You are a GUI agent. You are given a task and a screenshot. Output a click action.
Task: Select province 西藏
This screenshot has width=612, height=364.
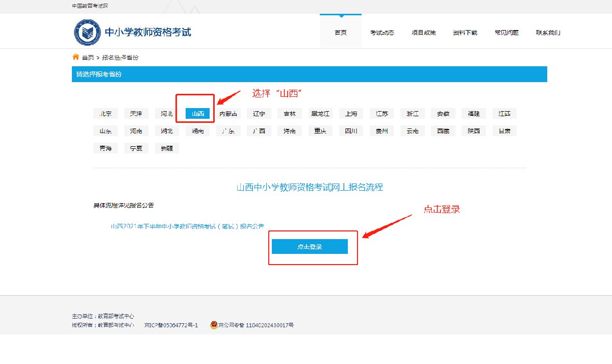point(443,131)
